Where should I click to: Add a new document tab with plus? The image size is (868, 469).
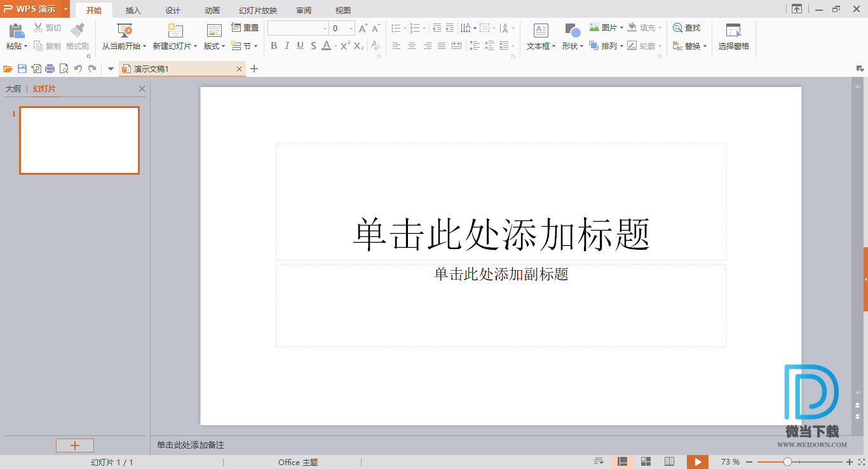[x=254, y=69]
